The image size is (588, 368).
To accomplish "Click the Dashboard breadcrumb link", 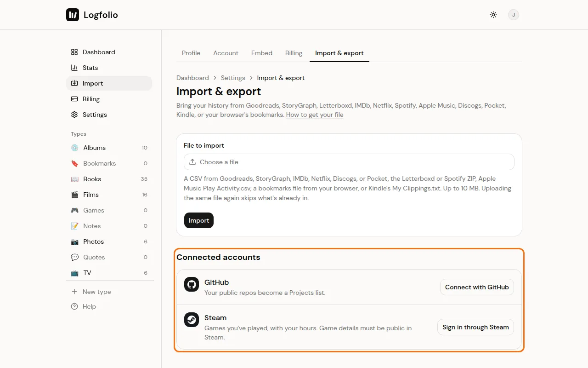I will [x=192, y=78].
